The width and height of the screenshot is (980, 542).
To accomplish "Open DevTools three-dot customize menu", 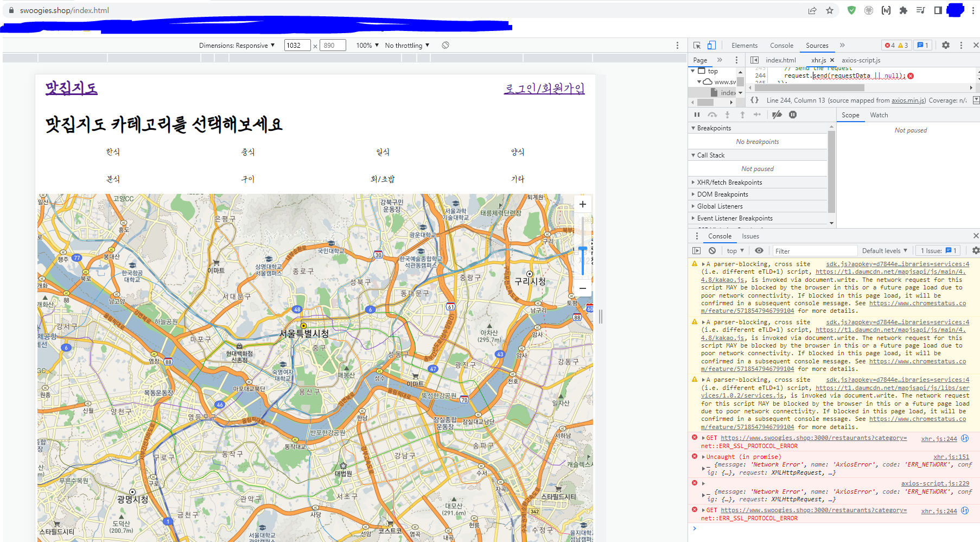I will coord(961,45).
